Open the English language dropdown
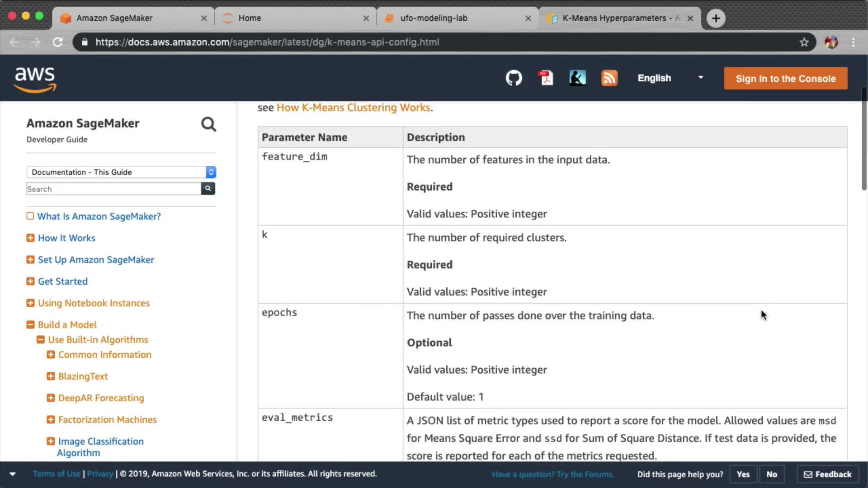This screenshot has height=488, width=868. pos(670,78)
